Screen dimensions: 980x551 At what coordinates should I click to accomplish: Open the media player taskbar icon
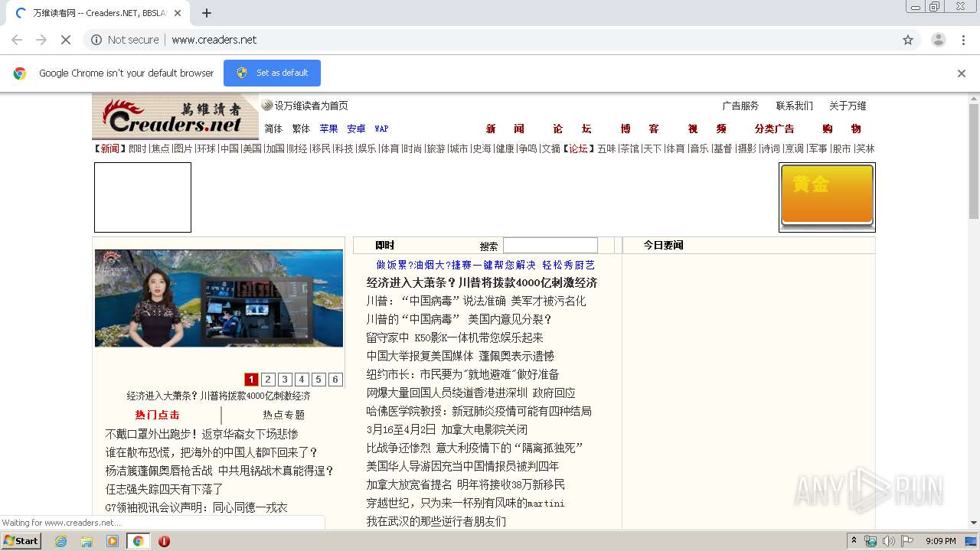click(113, 541)
